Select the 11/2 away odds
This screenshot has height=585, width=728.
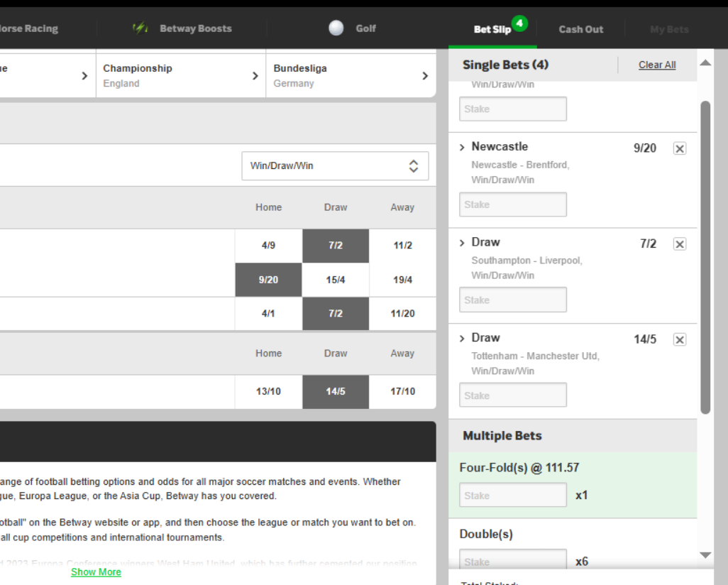(x=402, y=246)
